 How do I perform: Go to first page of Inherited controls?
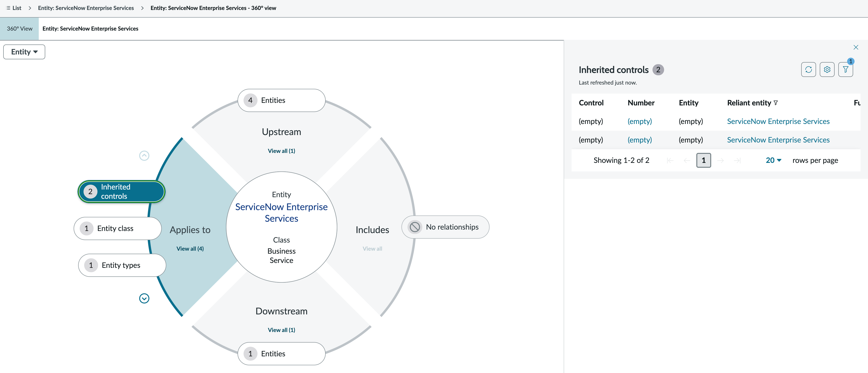click(x=670, y=161)
